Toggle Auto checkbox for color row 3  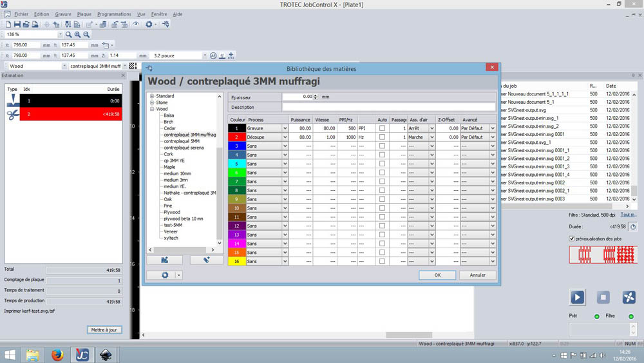pyautogui.click(x=382, y=146)
